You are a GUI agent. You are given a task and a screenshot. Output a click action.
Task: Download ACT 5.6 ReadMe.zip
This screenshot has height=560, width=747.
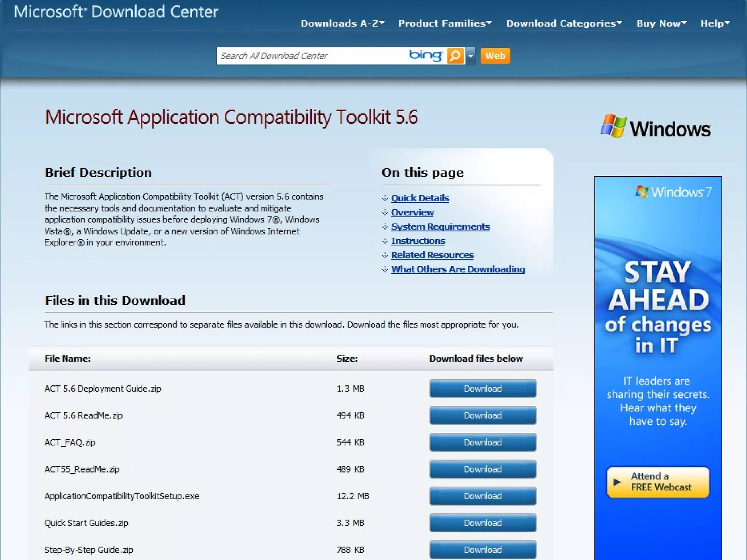(x=483, y=415)
